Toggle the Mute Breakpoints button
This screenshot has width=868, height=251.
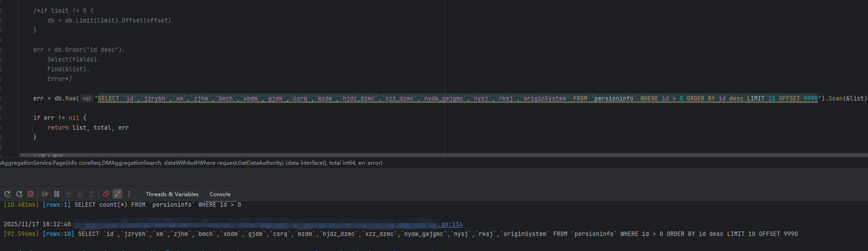(x=117, y=194)
